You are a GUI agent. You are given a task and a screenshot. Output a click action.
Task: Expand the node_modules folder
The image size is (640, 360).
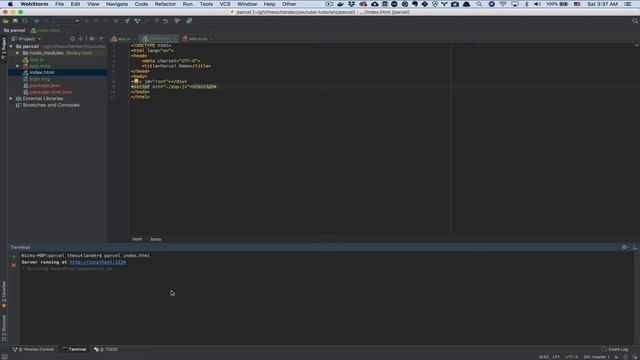pyautogui.click(x=18, y=53)
